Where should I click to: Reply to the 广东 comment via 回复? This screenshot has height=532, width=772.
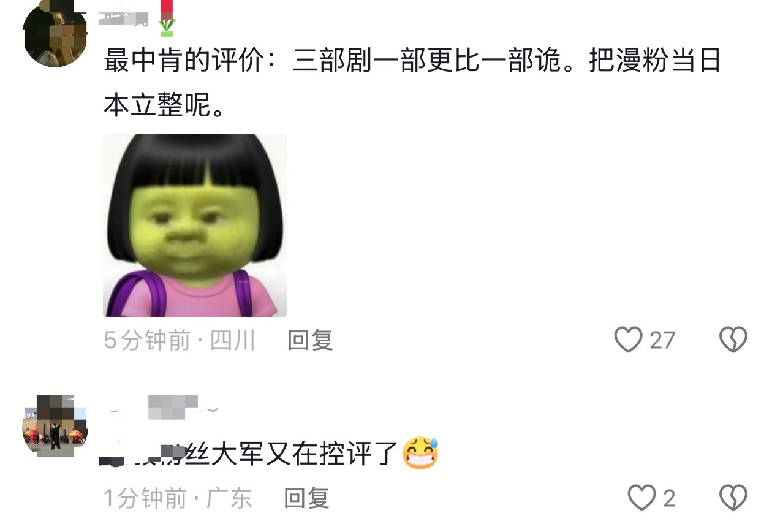point(307,498)
